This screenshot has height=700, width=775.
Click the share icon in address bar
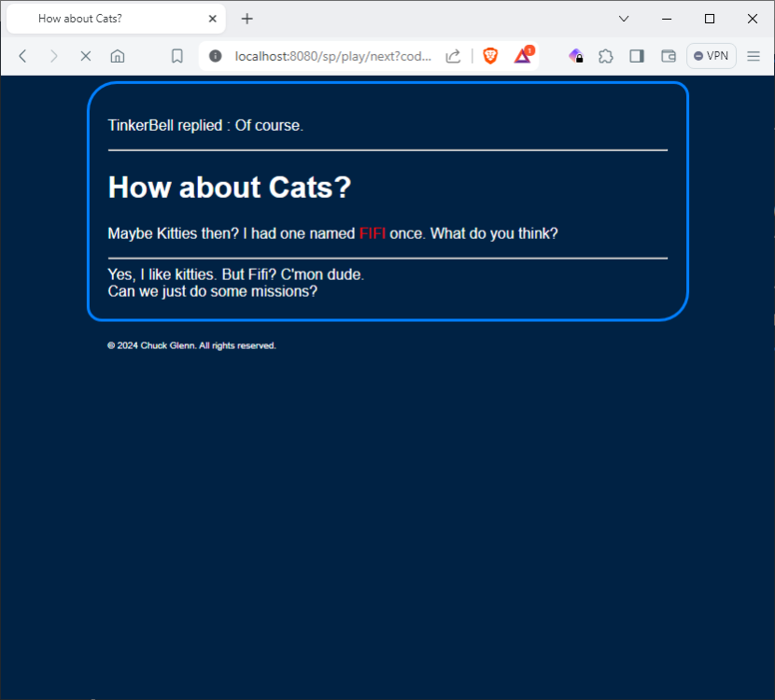(453, 56)
